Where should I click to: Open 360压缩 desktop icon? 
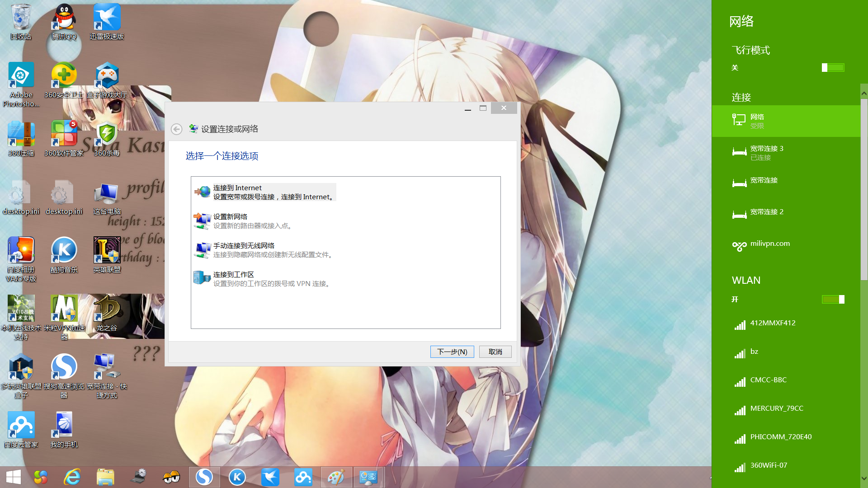click(21, 139)
